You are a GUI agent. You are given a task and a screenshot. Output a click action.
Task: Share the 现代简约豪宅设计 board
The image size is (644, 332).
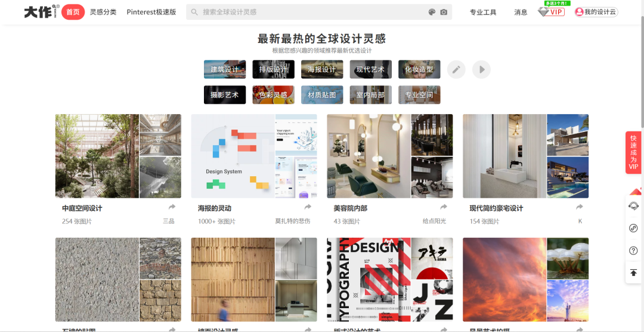tap(579, 207)
